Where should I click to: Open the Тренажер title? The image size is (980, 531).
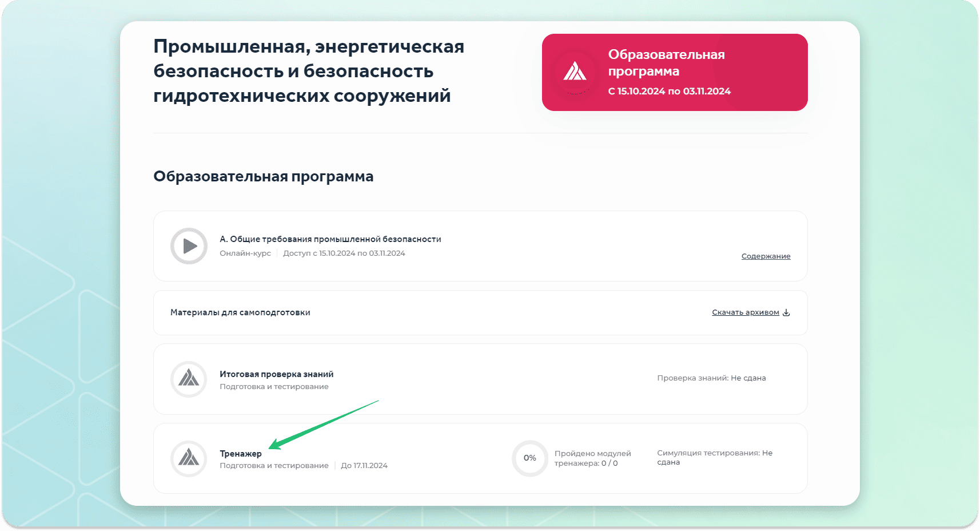[x=241, y=454]
